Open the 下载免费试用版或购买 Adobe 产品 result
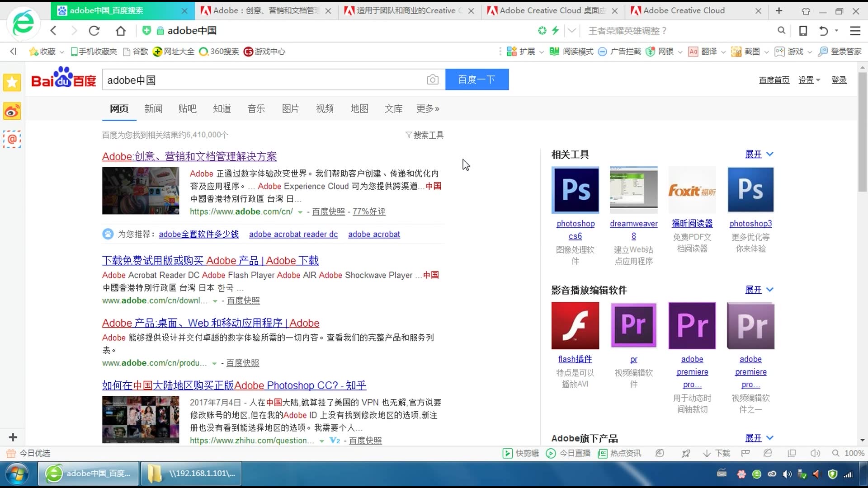868x488 pixels. [210, 261]
